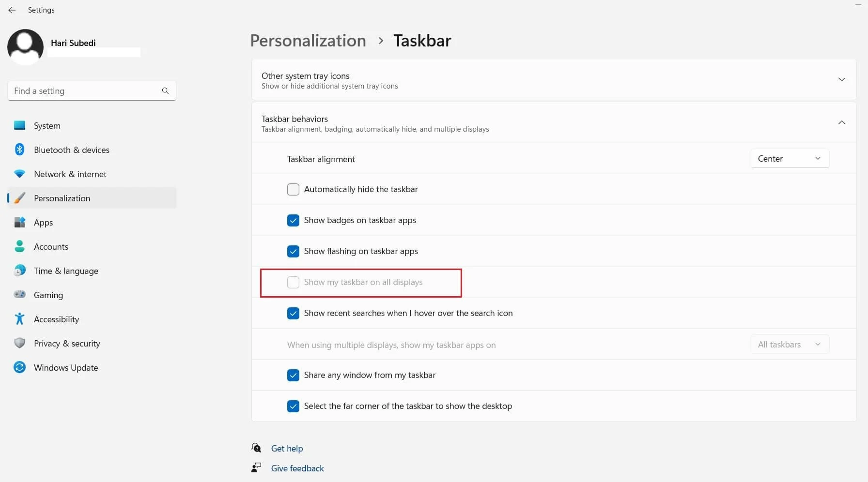868x482 pixels.
Task: Select the Accounts icon
Action: [x=19, y=246]
